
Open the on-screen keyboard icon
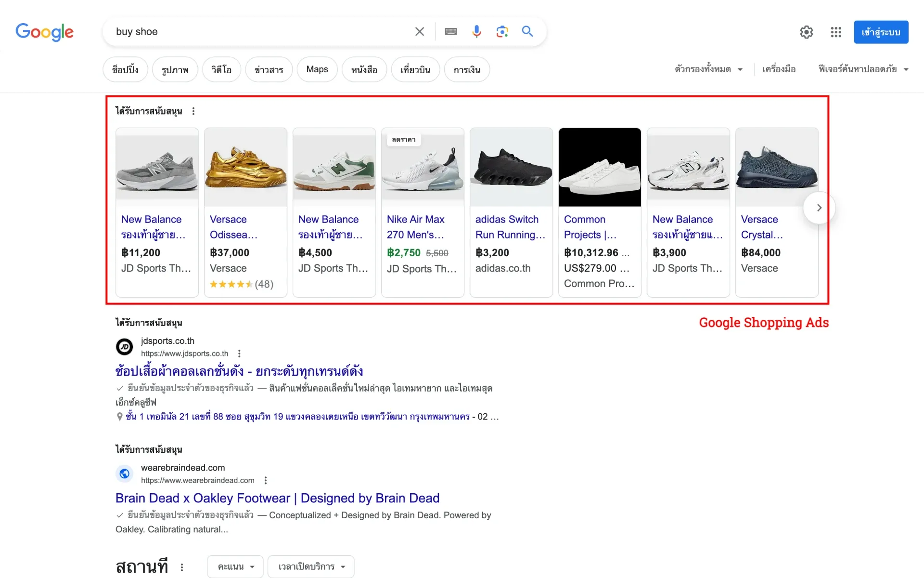tap(451, 32)
